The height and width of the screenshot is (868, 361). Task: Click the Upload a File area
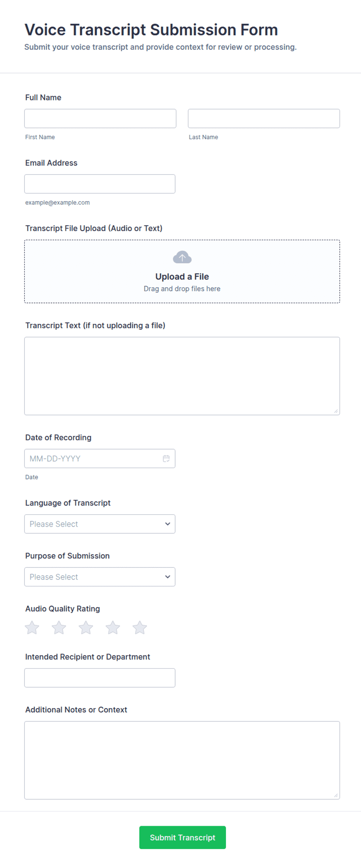click(x=182, y=271)
